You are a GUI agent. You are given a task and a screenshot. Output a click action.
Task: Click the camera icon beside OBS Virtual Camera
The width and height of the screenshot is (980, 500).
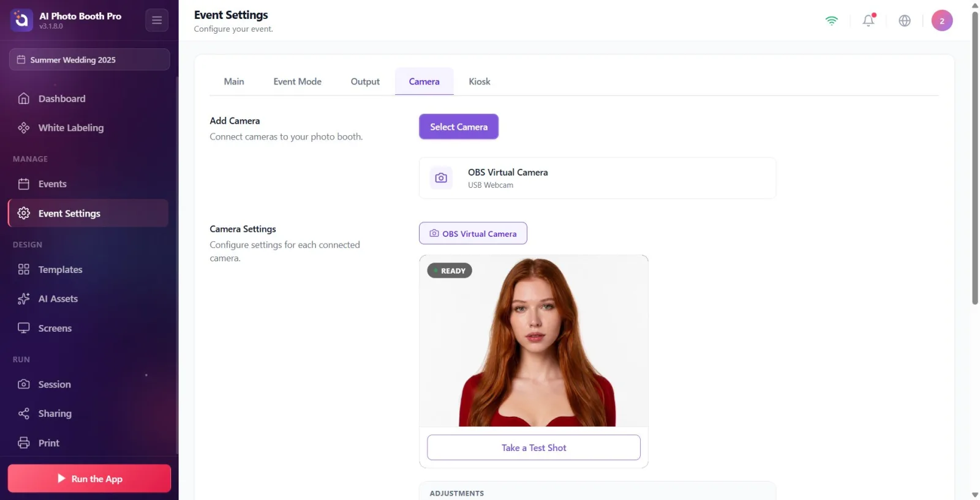(441, 178)
